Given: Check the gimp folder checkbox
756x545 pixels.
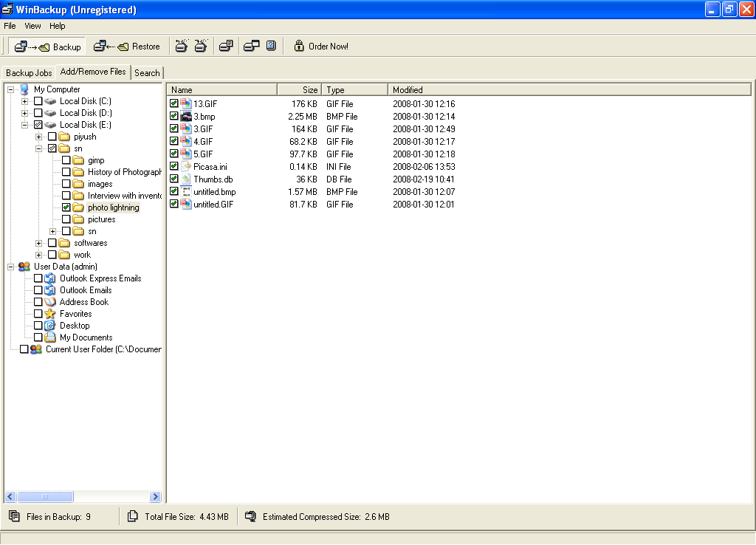Looking at the screenshot, I should 66,160.
